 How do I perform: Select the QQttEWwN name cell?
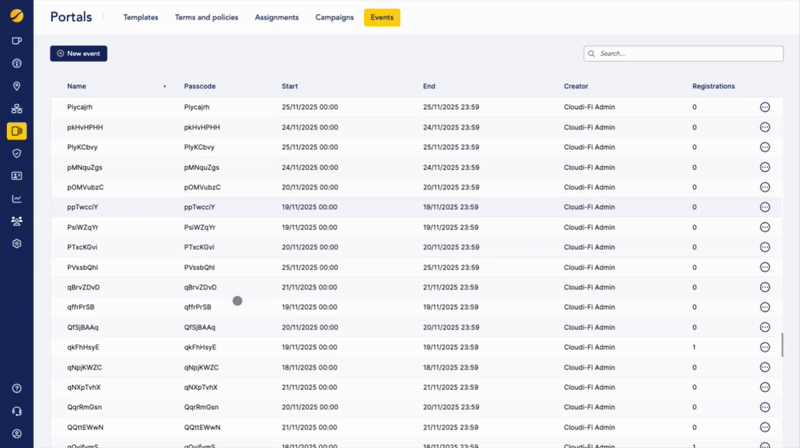click(x=85, y=427)
